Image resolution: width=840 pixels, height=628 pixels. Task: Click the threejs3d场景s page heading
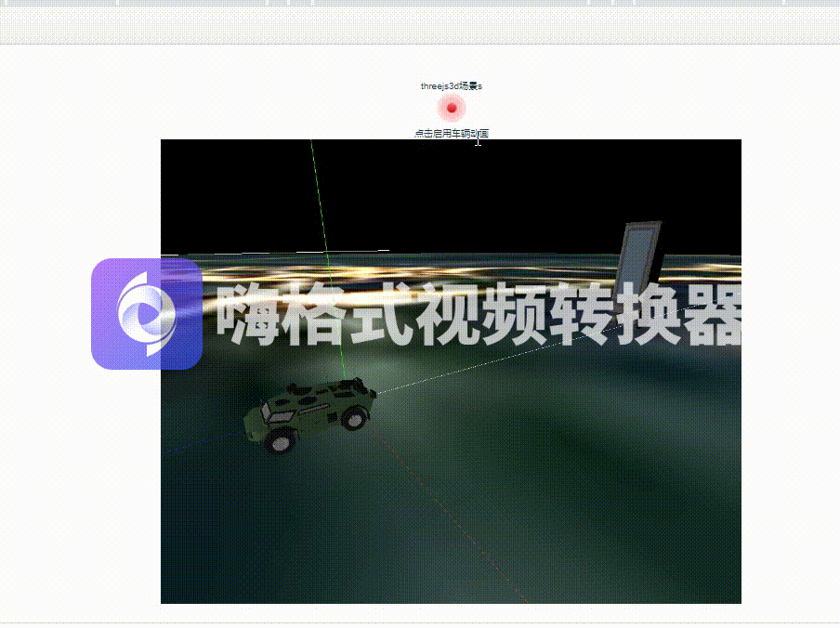point(453,85)
